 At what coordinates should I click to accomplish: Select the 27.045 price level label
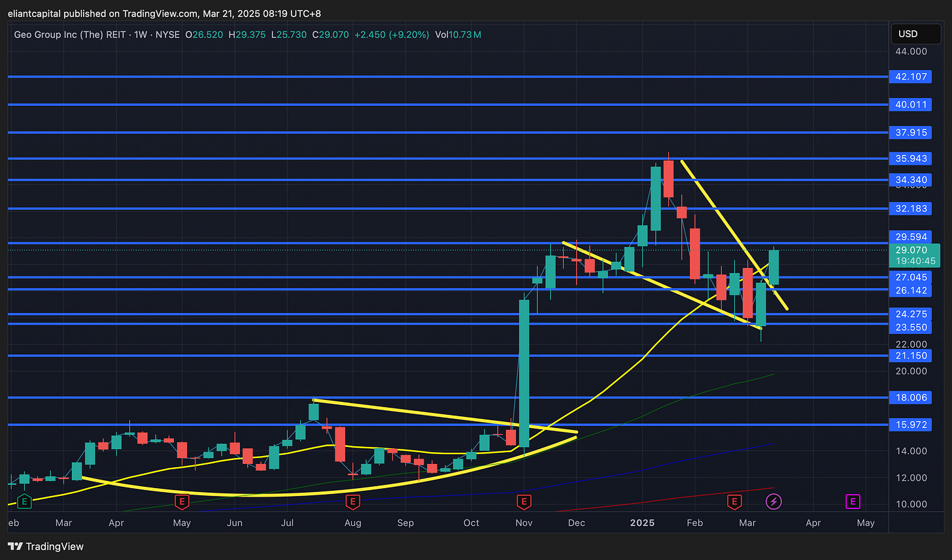911,277
